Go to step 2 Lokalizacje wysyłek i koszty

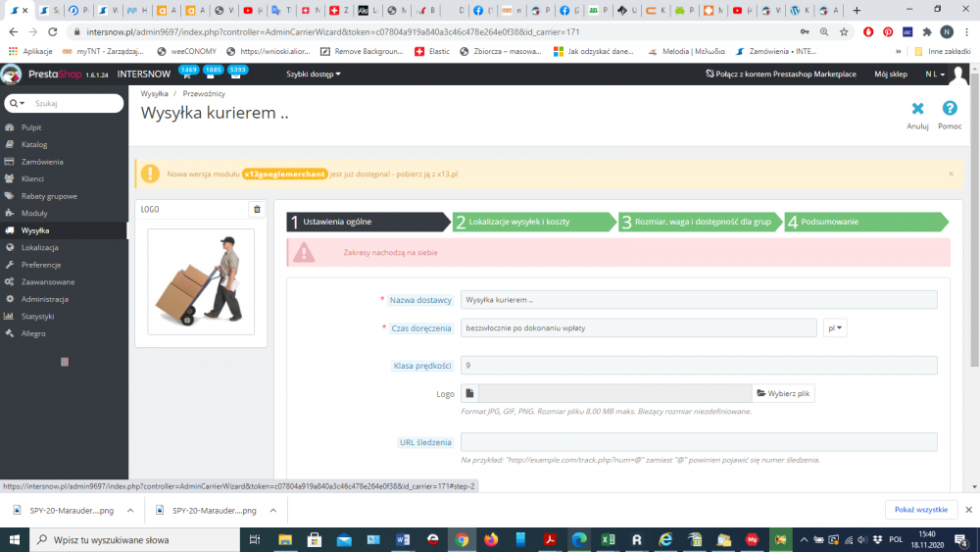coord(534,222)
